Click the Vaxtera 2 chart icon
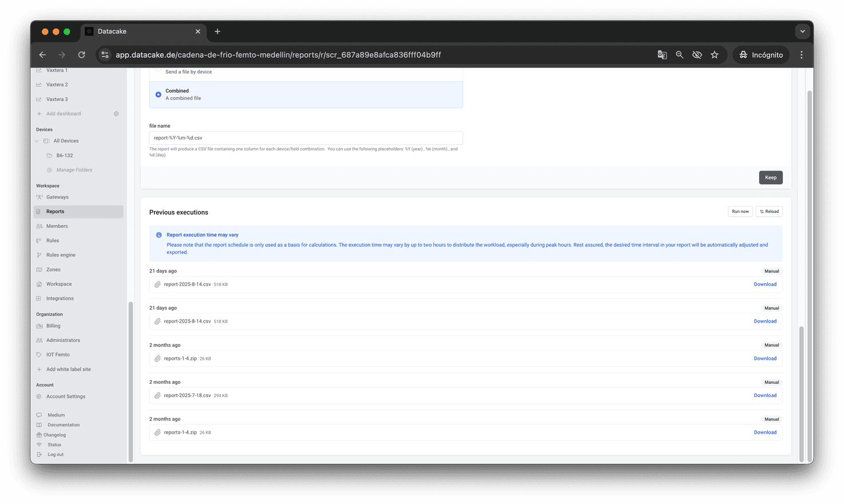This screenshot has width=844, height=504. (x=39, y=85)
